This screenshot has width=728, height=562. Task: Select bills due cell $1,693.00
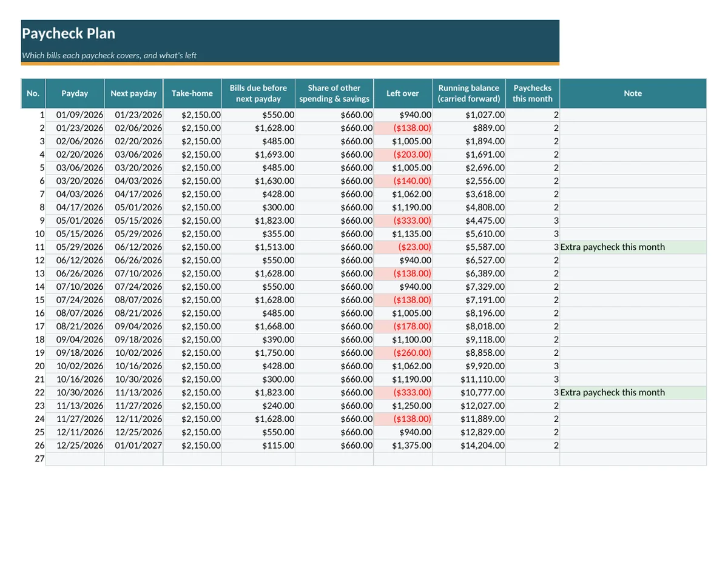point(258,155)
